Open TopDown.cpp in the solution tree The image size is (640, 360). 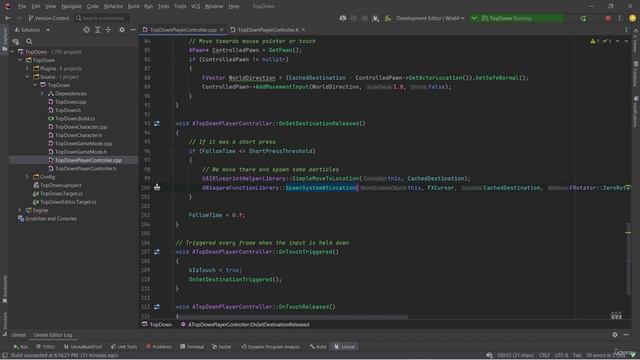coord(71,102)
